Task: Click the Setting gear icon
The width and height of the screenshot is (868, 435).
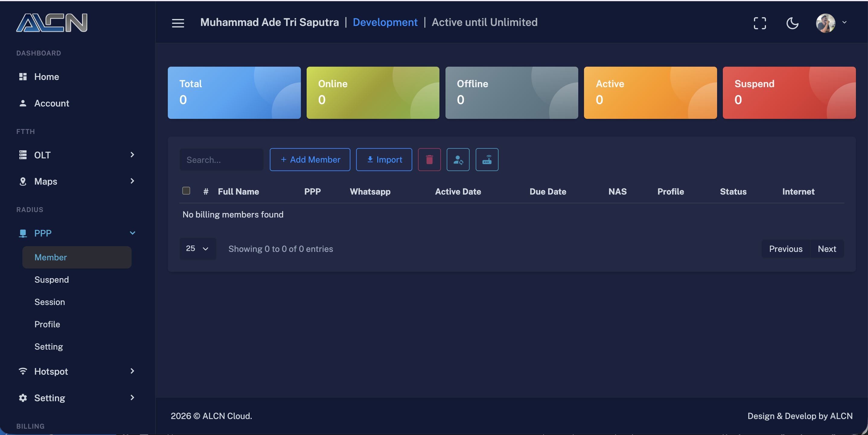Action: (23, 398)
